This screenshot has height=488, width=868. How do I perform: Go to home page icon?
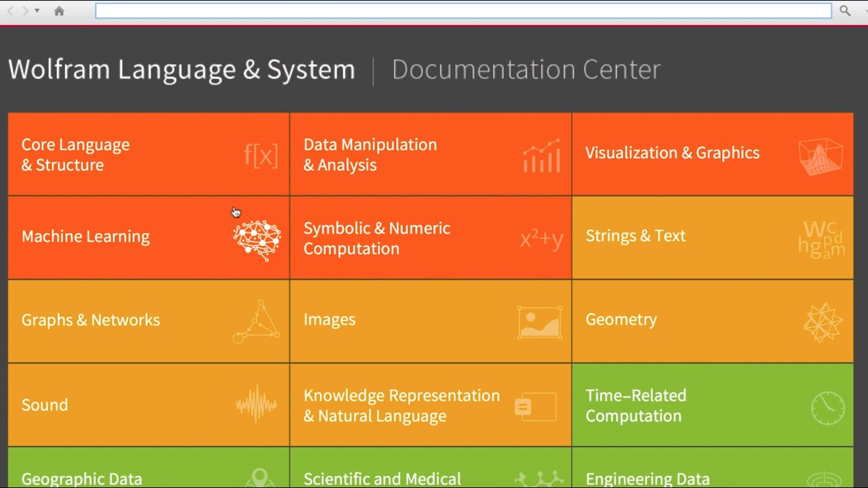(x=59, y=11)
